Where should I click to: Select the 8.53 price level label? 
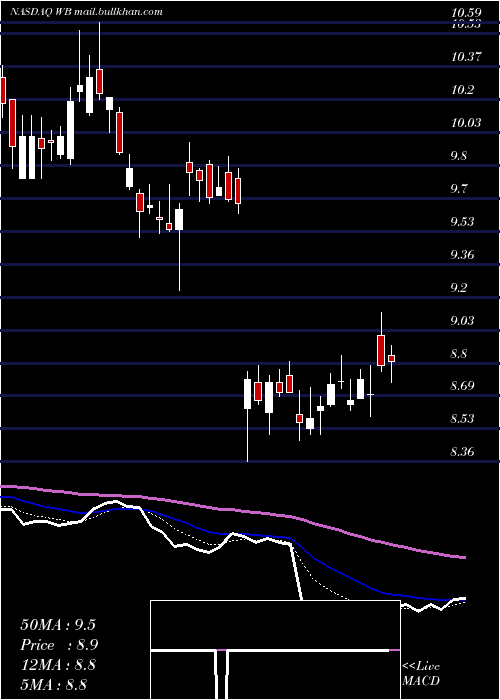coord(462,419)
